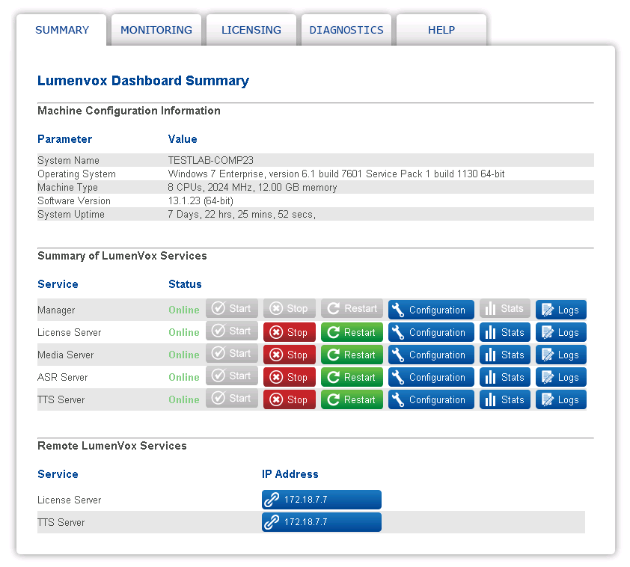
Task: Stop the TTS Server service
Action: pyautogui.click(x=289, y=400)
